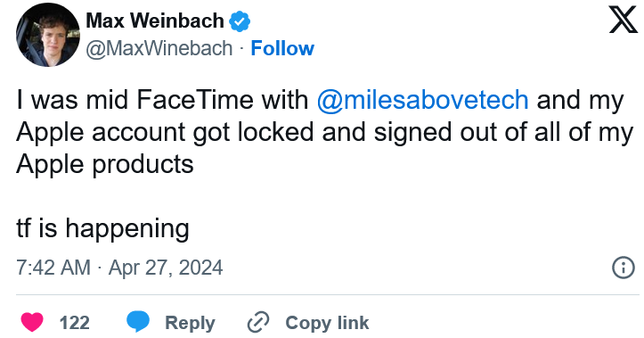
Task: Visit the @MaxWinebach handle link
Action: click(x=159, y=48)
